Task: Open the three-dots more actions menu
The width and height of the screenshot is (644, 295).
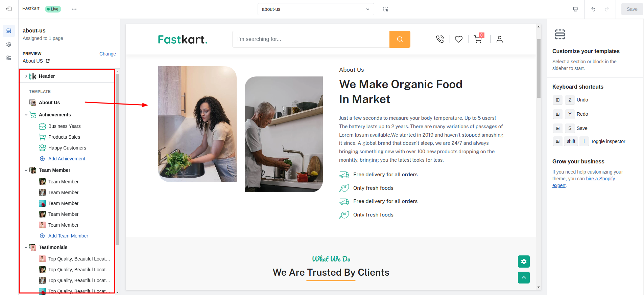Action: pos(74,9)
